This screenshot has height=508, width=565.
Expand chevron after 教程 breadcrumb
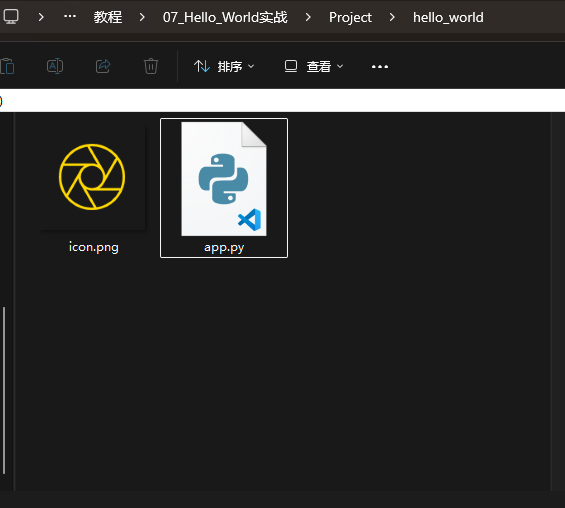(x=142, y=17)
